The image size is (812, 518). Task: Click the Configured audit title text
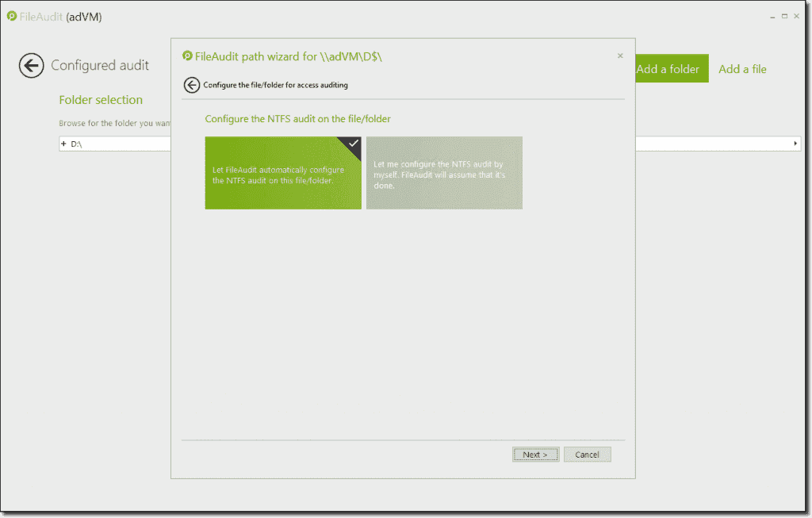pos(100,65)
